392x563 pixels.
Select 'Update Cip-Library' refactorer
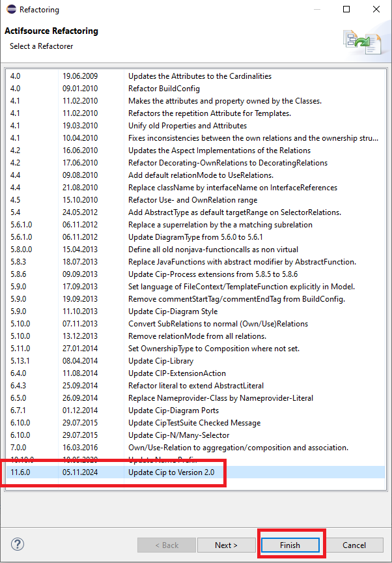(x=160, y=361)
